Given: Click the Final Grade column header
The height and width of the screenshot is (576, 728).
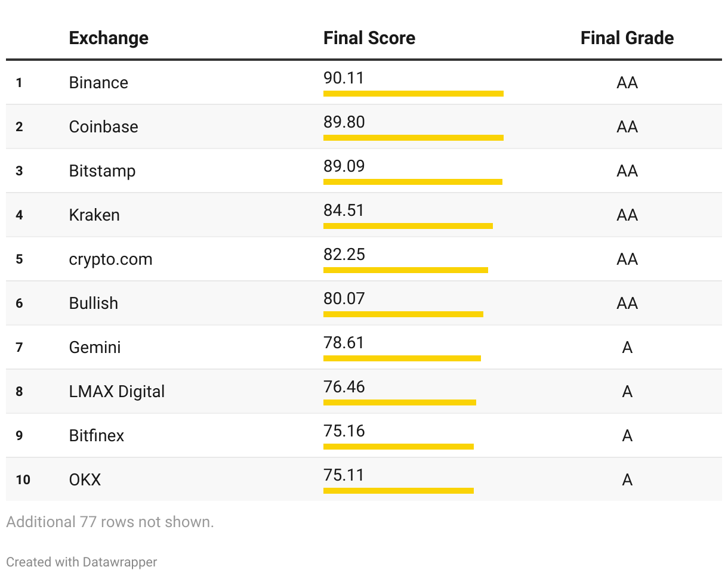Looking at the screenshot, I should tap(627, 38).
